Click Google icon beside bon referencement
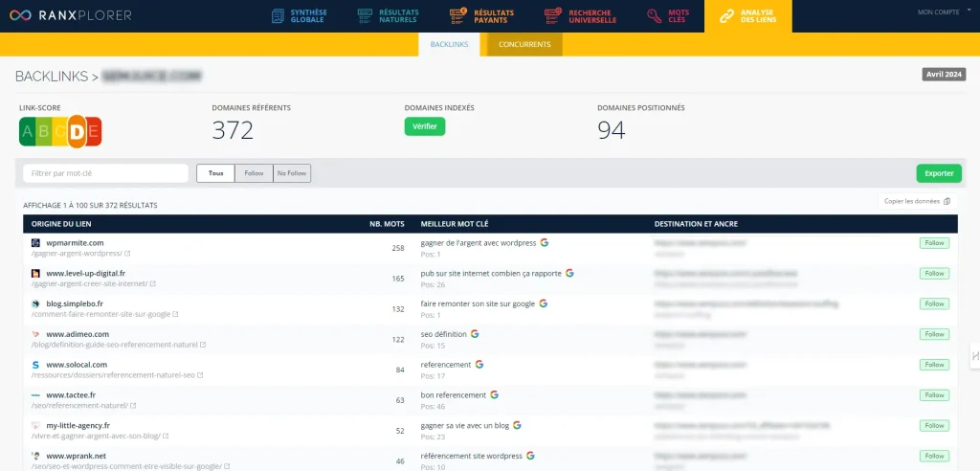 494,394
